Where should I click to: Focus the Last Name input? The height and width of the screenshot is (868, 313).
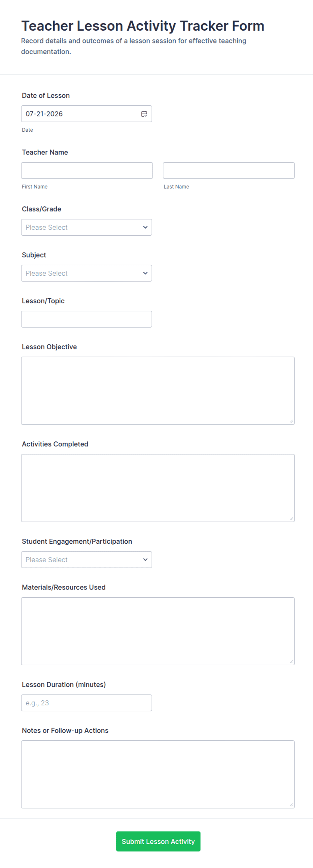pyautogui.click(x=229, y=170)
